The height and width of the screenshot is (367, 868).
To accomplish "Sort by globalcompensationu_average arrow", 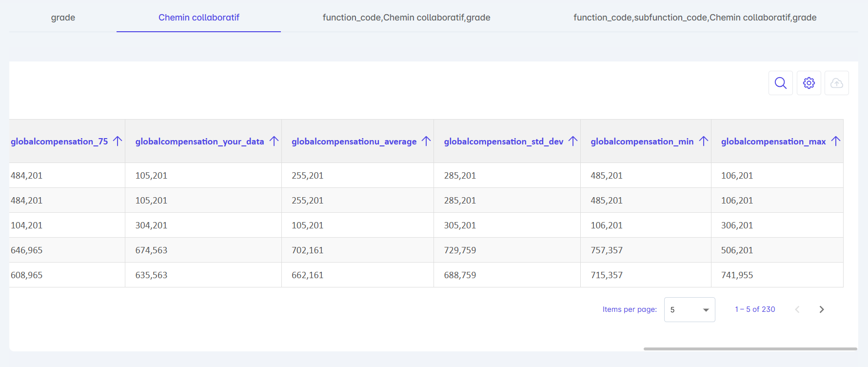I will click(x=426, y=141).
